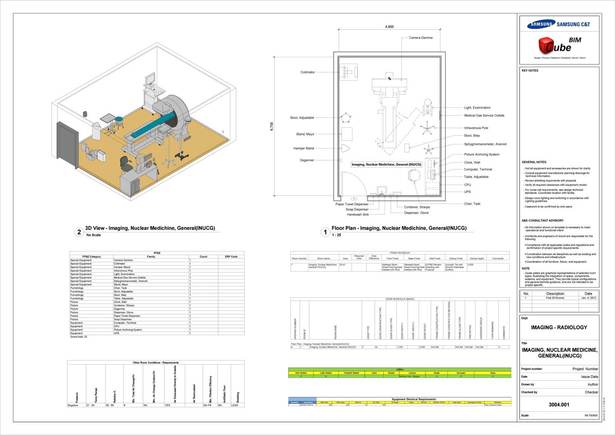Click the Samsung C&T logo

[x=559, y=24]
